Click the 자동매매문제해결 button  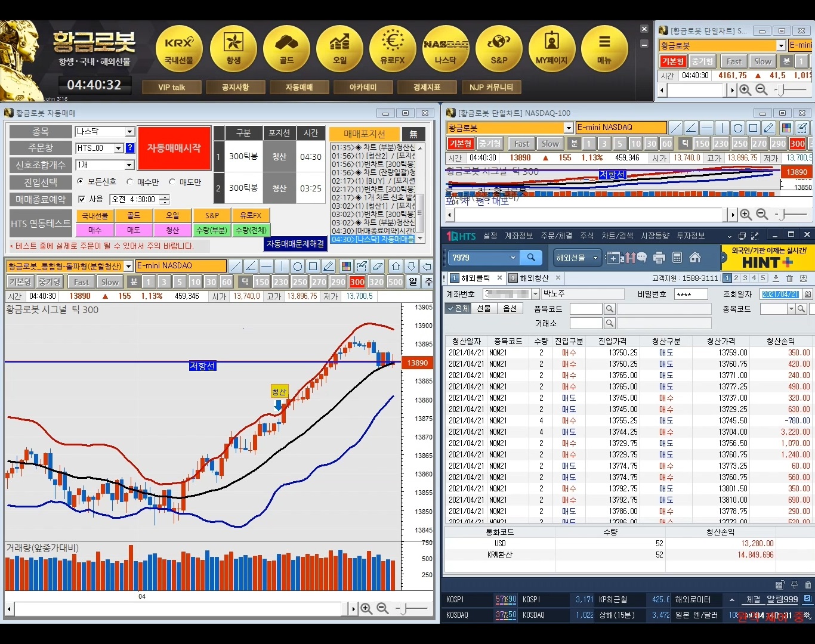tap(295, 244)
